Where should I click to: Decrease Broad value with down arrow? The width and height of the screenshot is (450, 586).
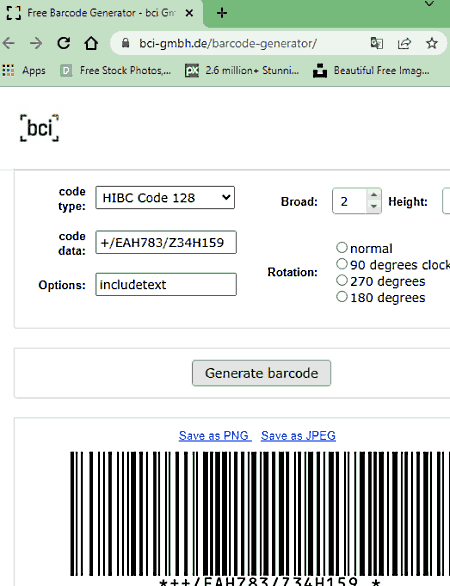(x=373, y=207)
